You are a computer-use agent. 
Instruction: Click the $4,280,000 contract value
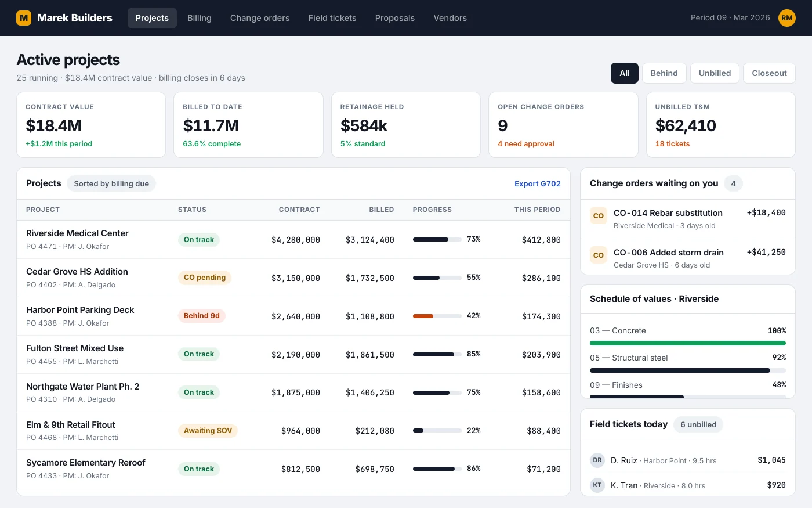pos(296,240)
